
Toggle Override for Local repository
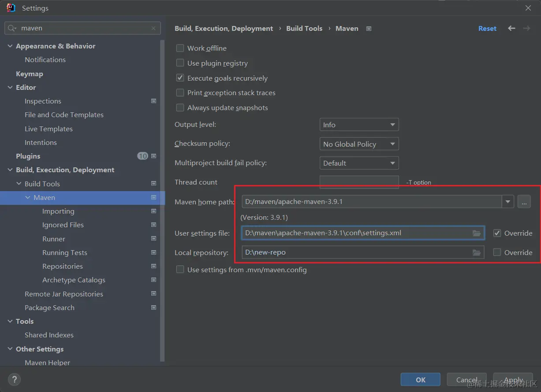pyautogui.click(x=497, y=252)
